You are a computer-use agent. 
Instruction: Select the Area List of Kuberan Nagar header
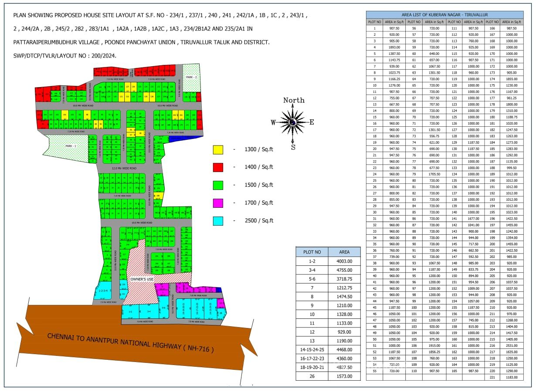pos(444,15)
